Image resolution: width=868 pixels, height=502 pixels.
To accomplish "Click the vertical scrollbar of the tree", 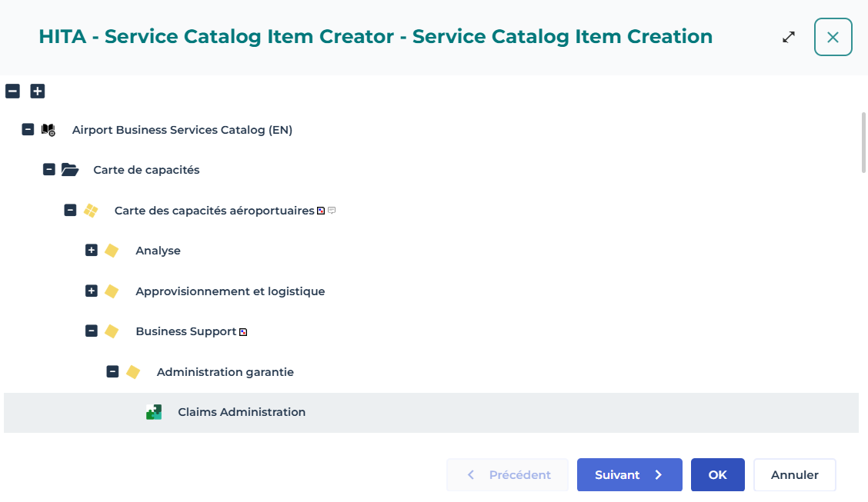I will (x=864, y=143).
